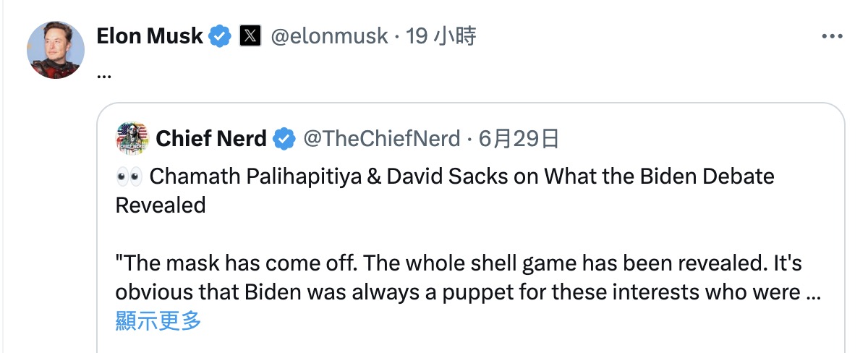The width and height of the screenshot is (868, 353).
Task: Click the trailing ellipsis after 'interests who were'
Action: click(812, 297)
